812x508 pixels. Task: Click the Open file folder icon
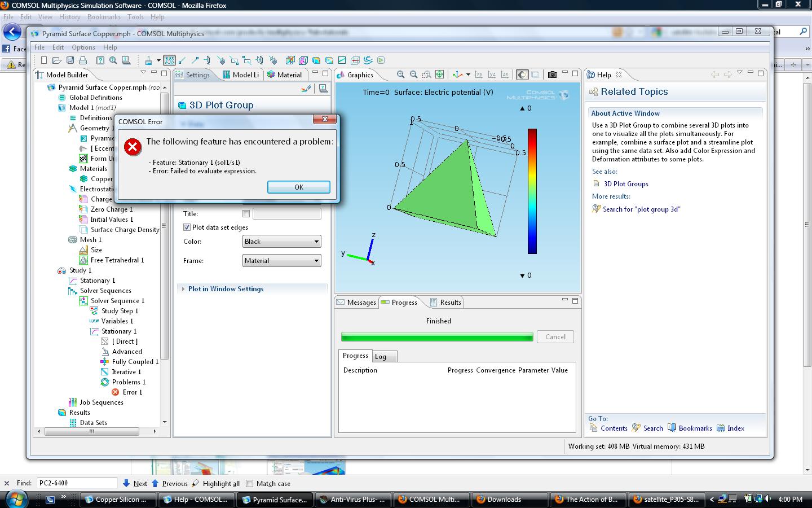pyautogui.click(x=56, y=60)
